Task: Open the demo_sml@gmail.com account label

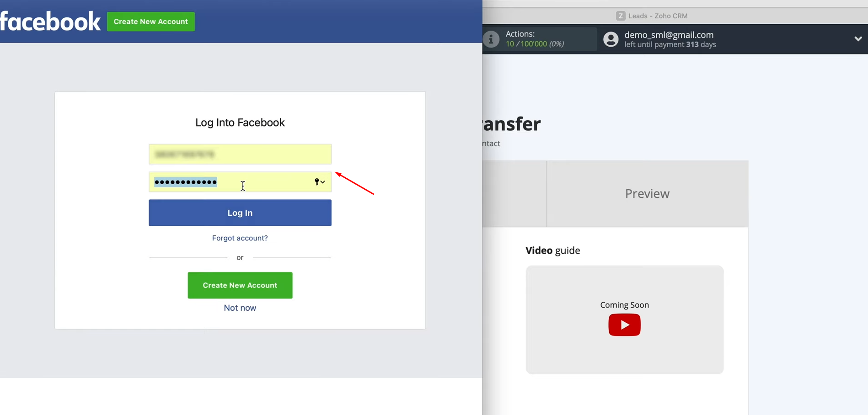Action: click(669, 35)
